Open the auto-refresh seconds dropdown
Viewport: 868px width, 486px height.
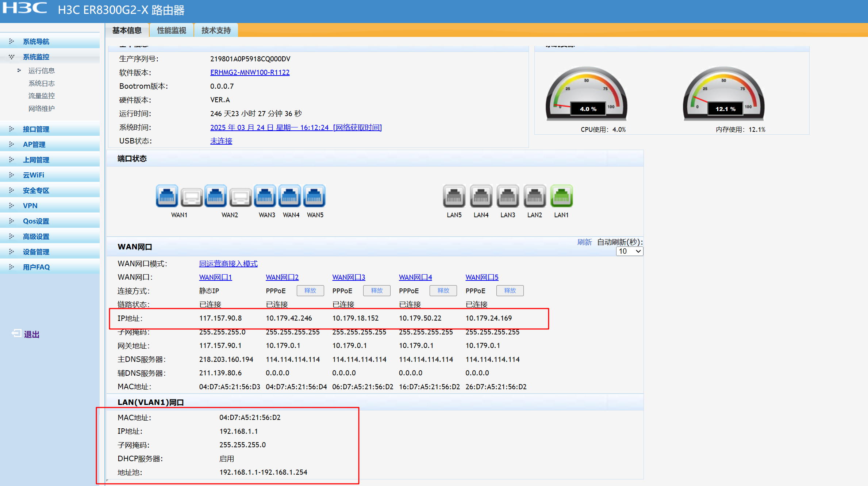630,251
